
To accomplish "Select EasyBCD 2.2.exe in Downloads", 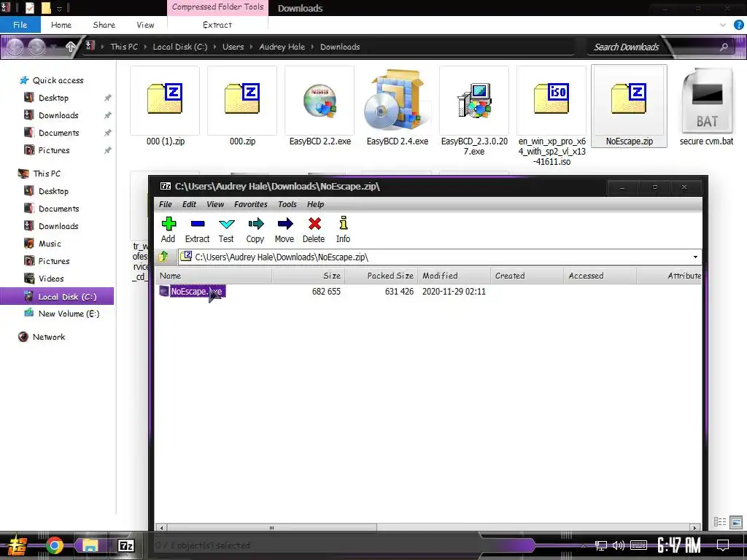I will (x=320, y=106).
